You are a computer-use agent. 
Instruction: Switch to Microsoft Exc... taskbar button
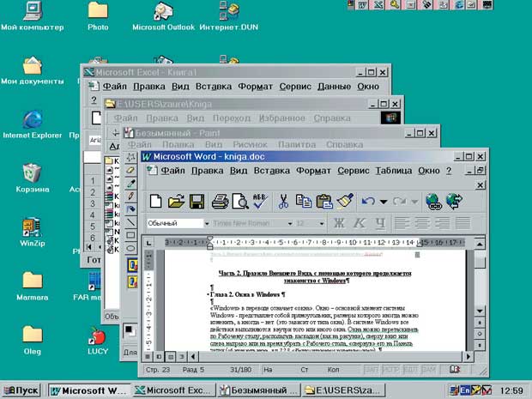tap(174, 390)
